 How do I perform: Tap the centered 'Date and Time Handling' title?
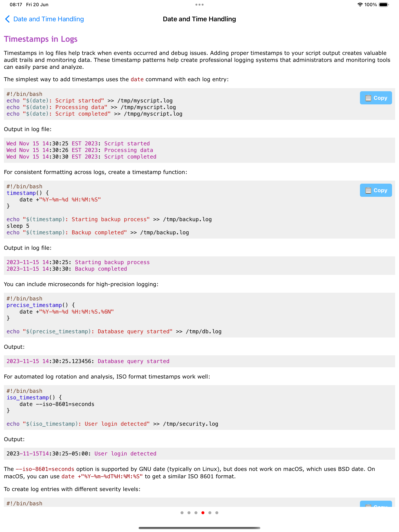pos(199,19)
